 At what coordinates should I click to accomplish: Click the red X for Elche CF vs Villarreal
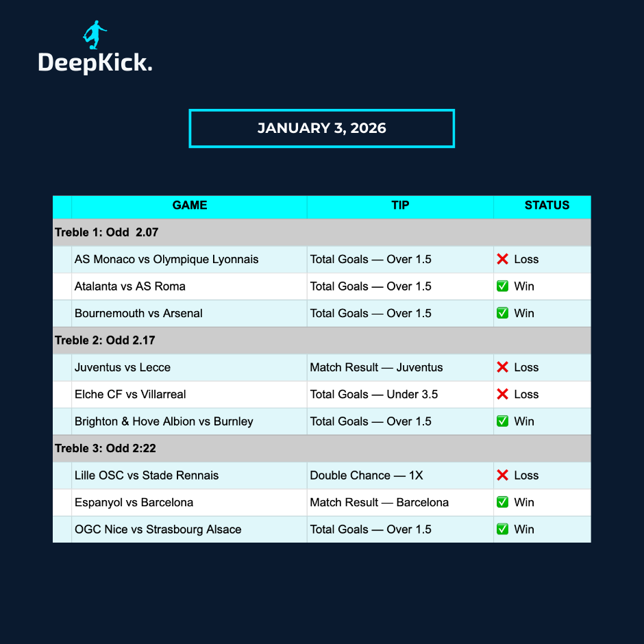click(x=502, y=394)
